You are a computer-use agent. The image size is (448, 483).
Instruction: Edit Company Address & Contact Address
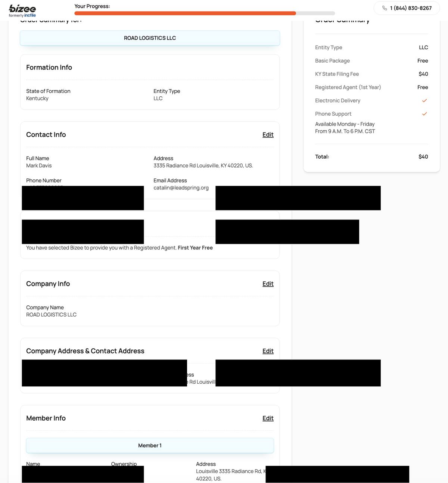coord(268,351)
